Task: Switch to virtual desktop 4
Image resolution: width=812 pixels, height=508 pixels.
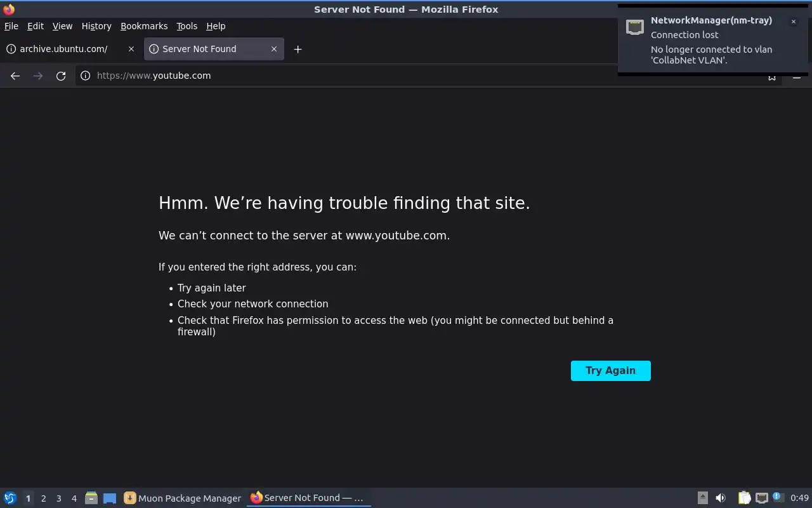Action: [x=74, y=498]
